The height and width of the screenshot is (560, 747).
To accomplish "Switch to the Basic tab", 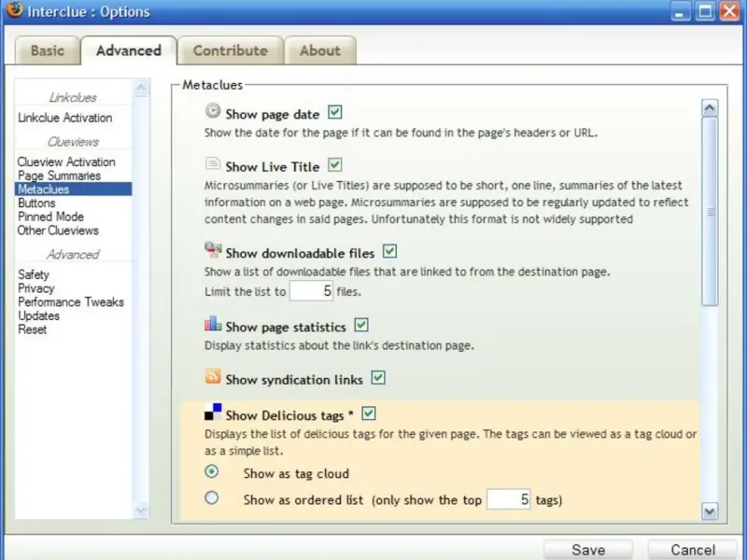I will [48, 50].
